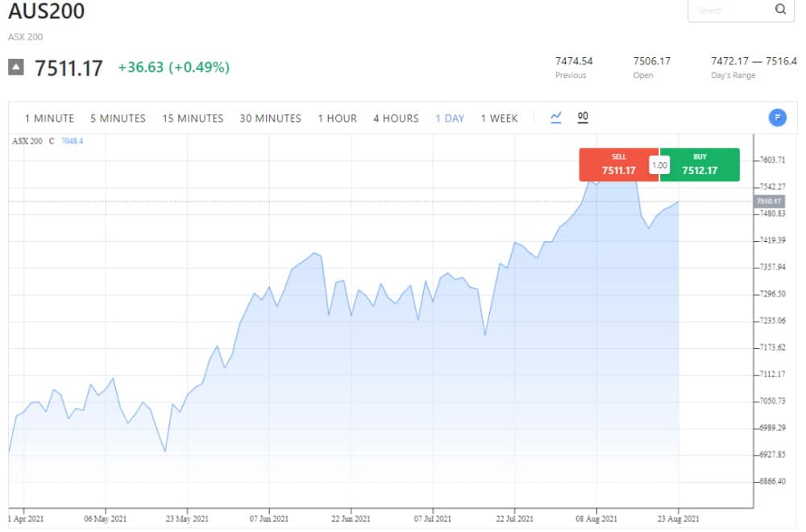Switch to the 1 MINUTE timeframe

pos(49,118)
